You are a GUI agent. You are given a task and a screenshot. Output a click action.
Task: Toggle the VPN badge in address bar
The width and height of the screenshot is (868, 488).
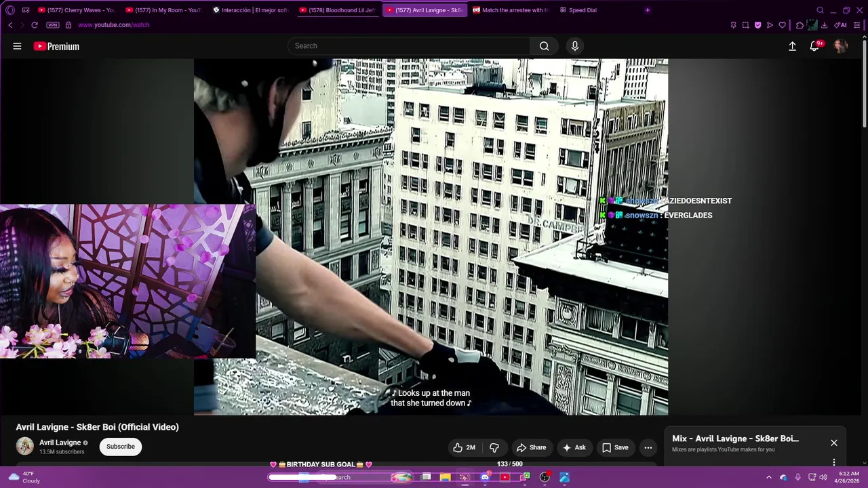tap(53, 25)
